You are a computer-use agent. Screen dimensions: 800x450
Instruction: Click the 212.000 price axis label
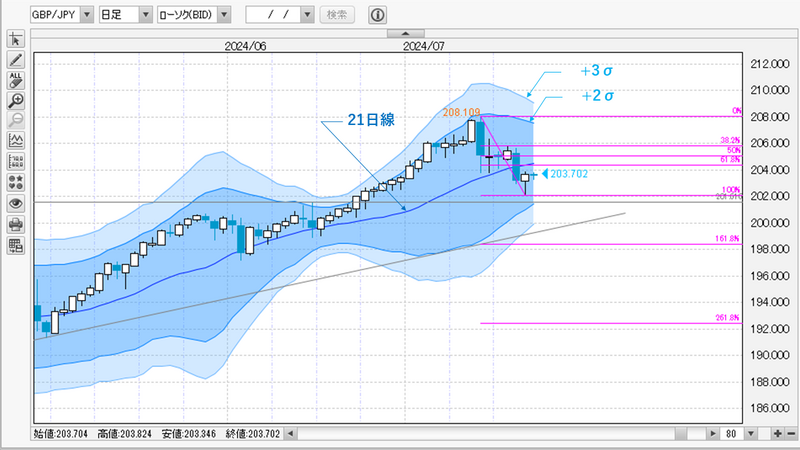[769, 64]
